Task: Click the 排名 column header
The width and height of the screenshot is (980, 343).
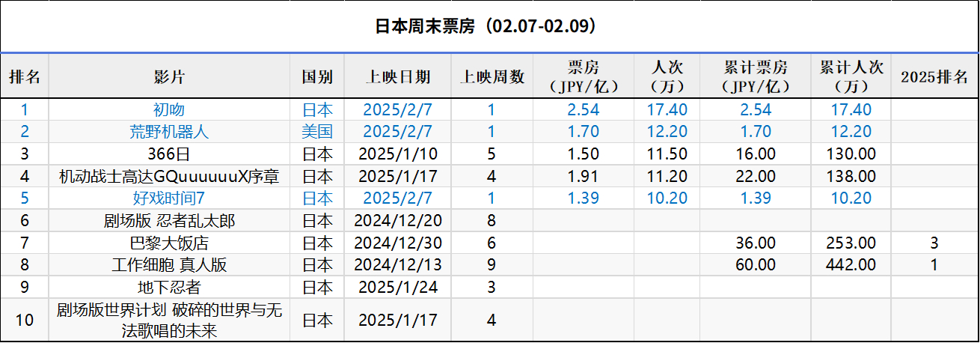Action: pos(25,76)
